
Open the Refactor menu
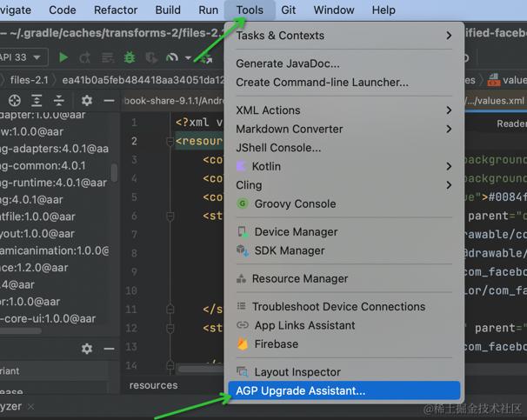point(116,10)
